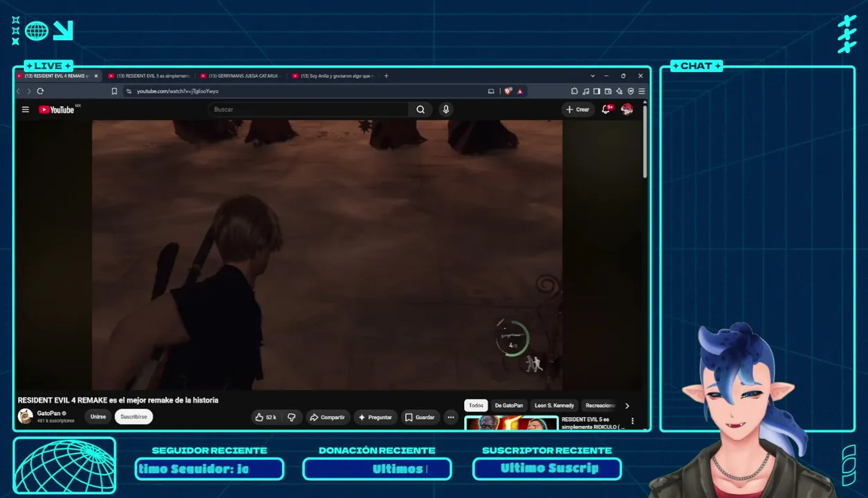Select the Recreaciones filter chip

[600, 406]
